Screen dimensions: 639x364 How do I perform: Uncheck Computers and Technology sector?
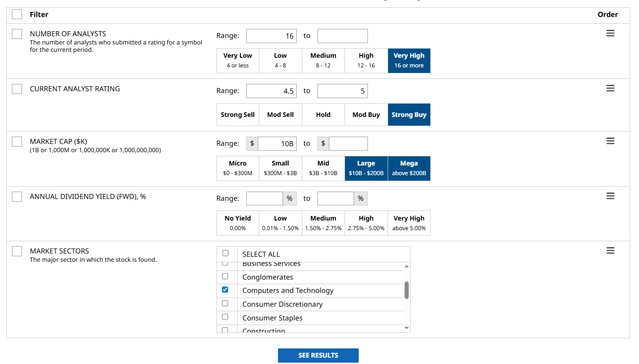point(225,290)
